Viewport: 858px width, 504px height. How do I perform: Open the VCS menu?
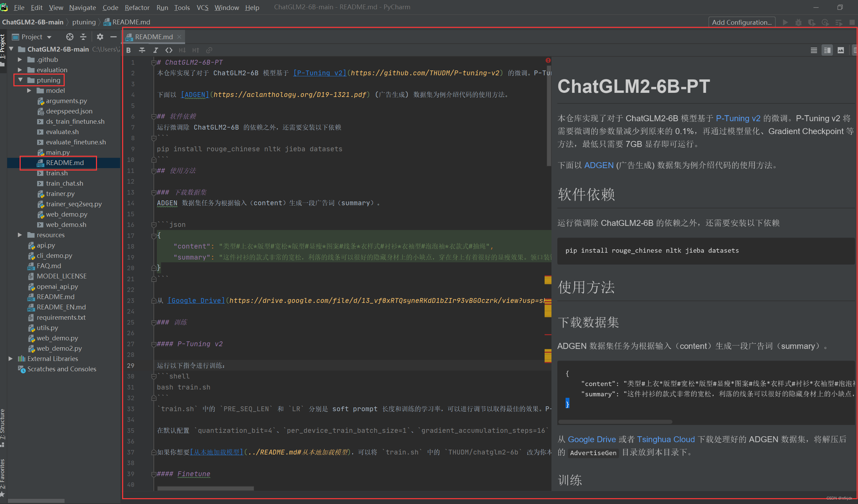point(202,7)
